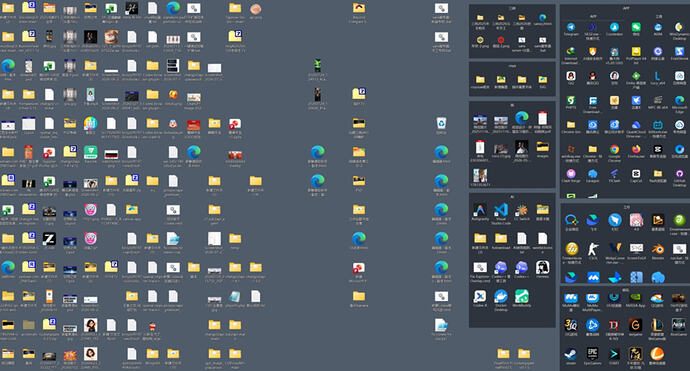Open the NVIDIA App icon
690x371 pixels.
click(x=636, y=299)
